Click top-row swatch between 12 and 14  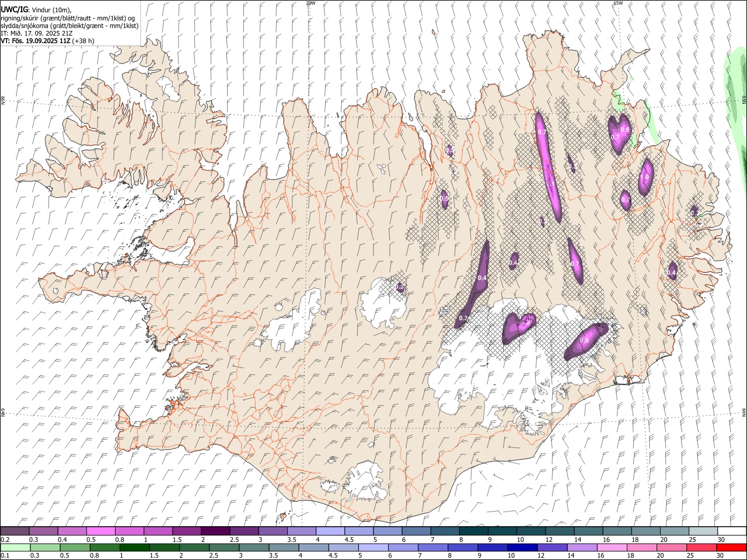point(560,531)
